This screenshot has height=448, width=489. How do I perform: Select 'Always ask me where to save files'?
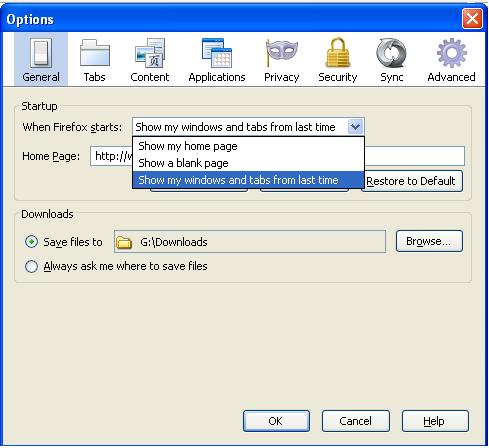(x=31, y=266)
